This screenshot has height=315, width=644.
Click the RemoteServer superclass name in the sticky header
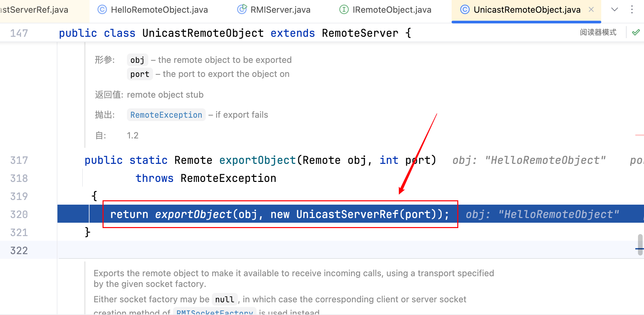pyautogui.click(x=360, y=33)
